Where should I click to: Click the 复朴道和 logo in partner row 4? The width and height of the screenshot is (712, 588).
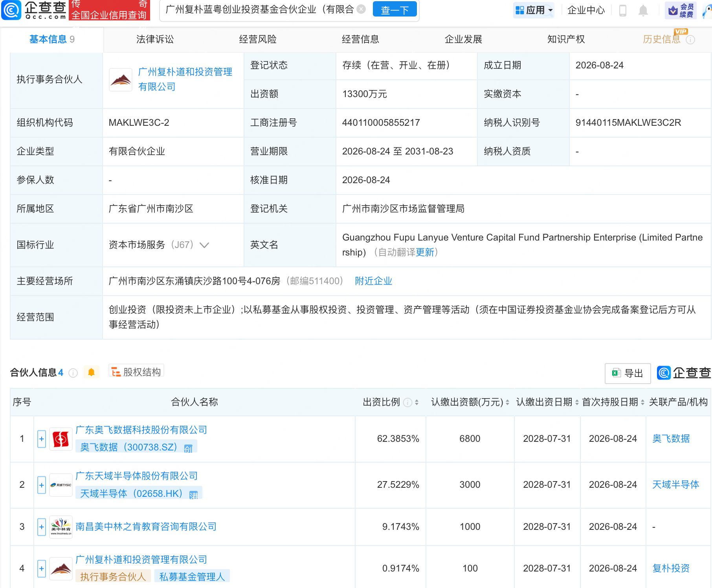pos(61,569)
